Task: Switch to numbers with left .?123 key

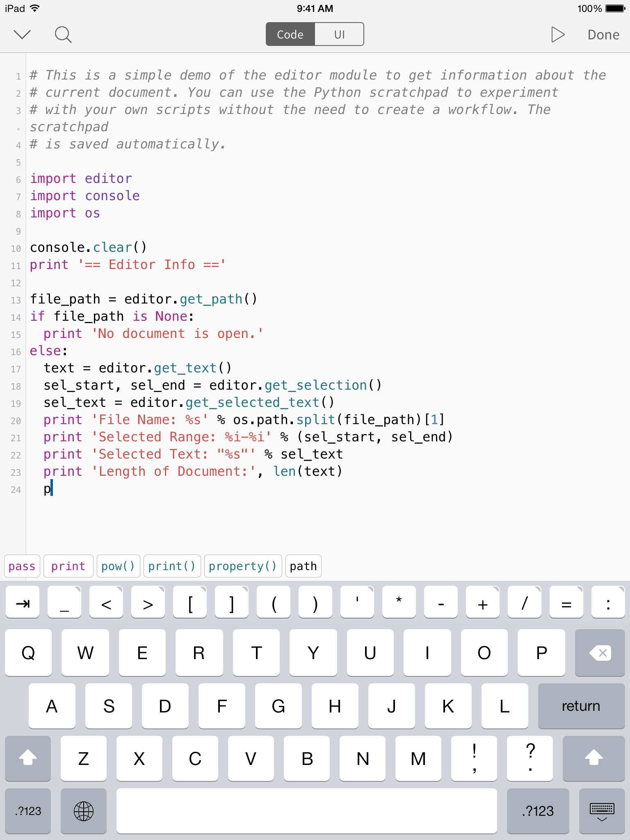Action: click(28, 811)
